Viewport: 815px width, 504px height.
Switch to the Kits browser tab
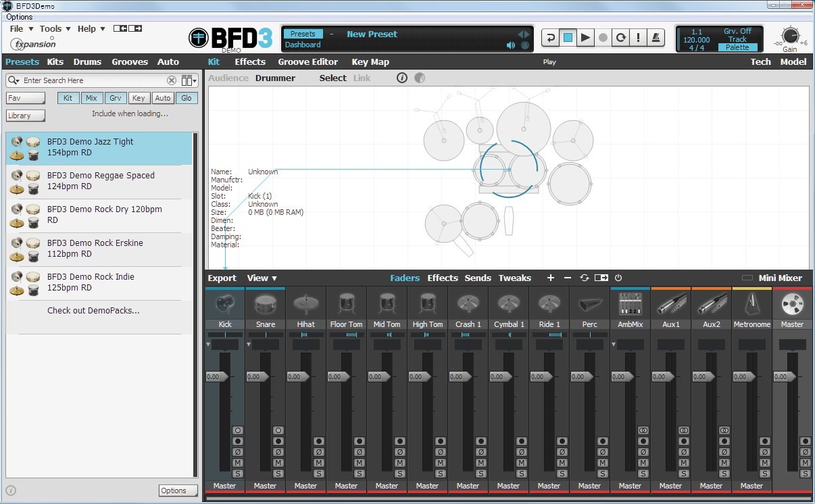click(55, 61)
